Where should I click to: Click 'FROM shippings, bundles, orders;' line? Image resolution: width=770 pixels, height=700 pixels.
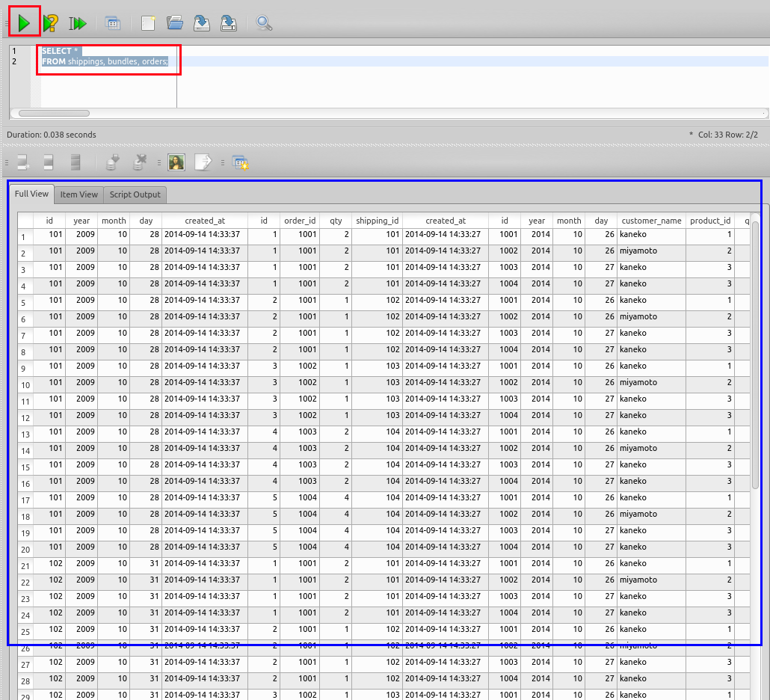[x=105, y=61]
